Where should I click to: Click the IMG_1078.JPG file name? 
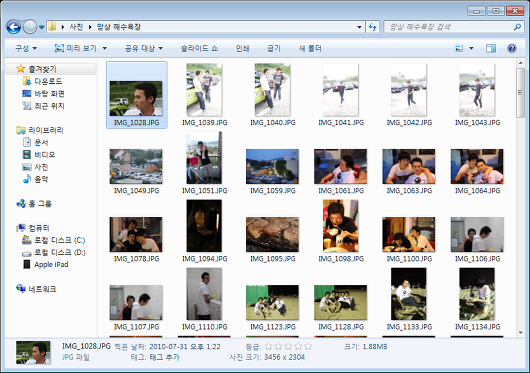(x=137, y=259)
